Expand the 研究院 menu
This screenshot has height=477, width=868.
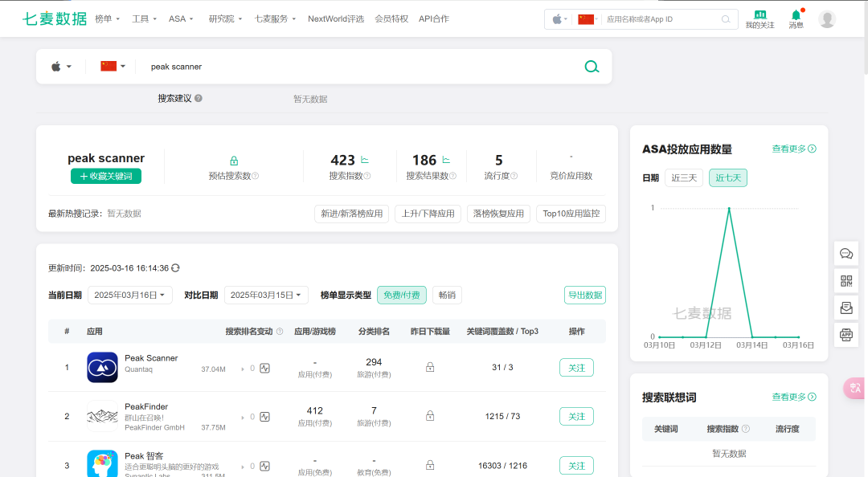pos(225,18)
